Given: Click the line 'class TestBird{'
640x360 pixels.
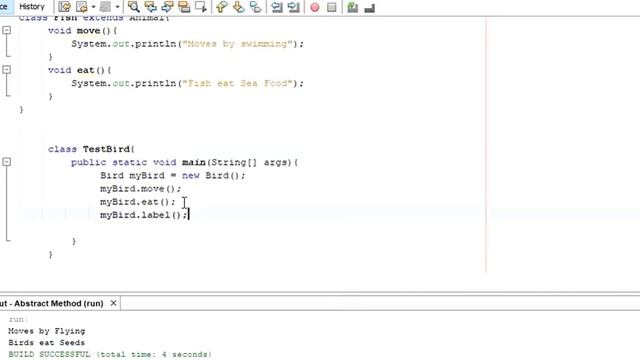Looking at the screenshot, I should [91, 149].
